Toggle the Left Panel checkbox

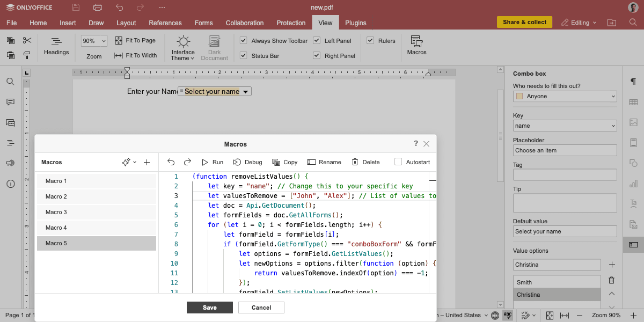point(317,41)
